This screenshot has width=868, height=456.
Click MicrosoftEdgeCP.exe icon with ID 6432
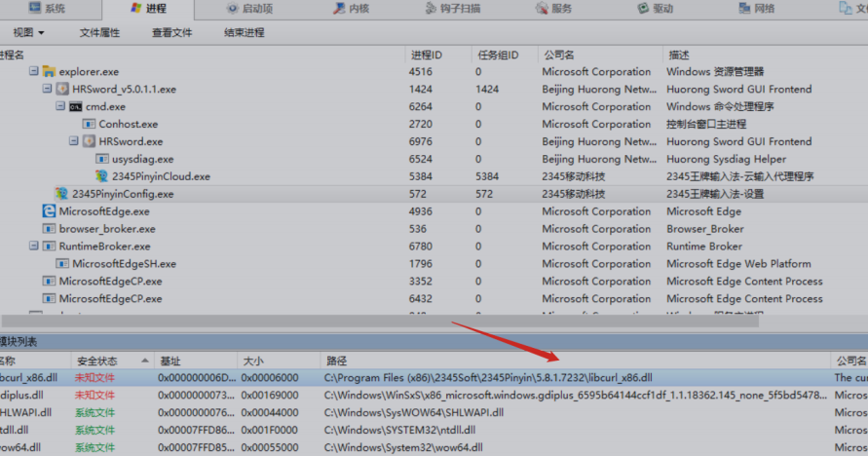(50, 298)
